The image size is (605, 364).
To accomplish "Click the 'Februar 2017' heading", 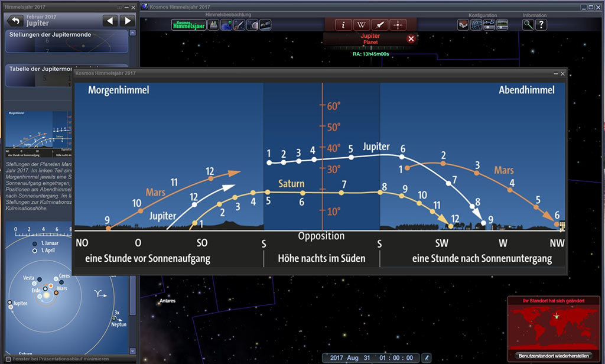I will click(x=41, y=17).
